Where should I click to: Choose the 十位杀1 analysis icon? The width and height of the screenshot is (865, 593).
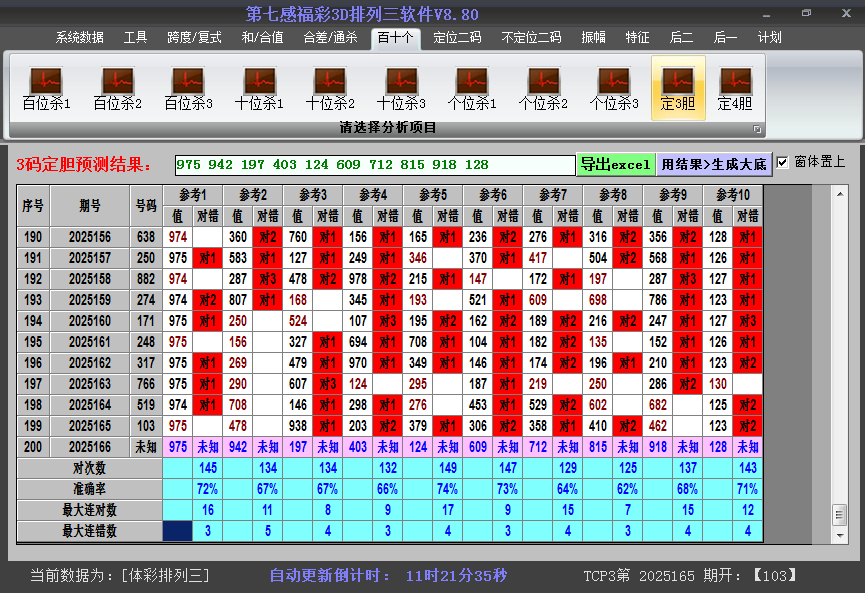[x=259, y=88]
